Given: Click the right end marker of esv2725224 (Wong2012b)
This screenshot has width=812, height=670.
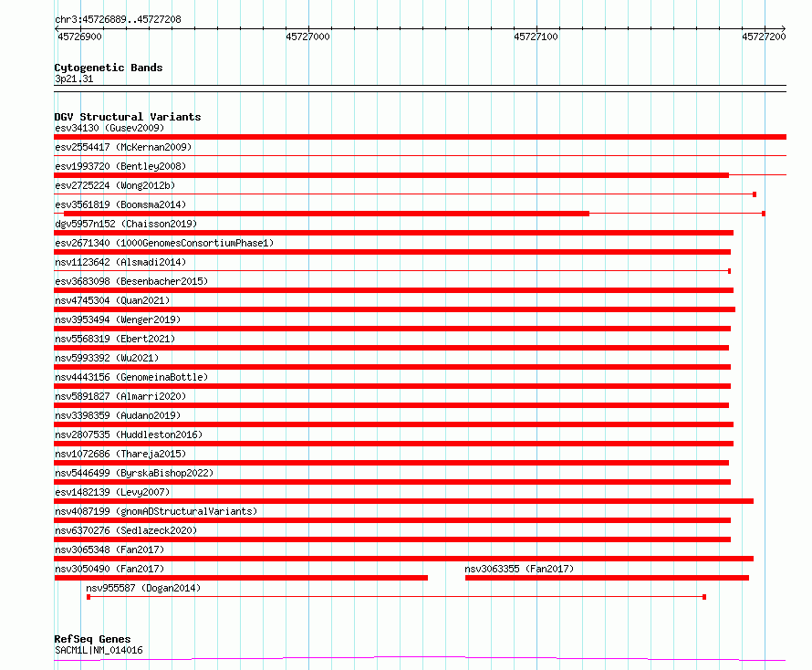Looking at the screenshot, I should point(755,194).
